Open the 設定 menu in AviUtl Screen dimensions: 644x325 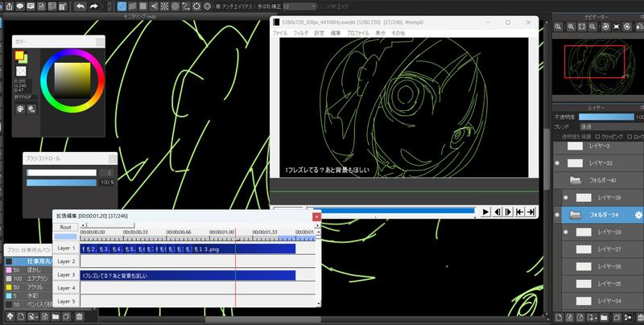click(x=319, y=33)
